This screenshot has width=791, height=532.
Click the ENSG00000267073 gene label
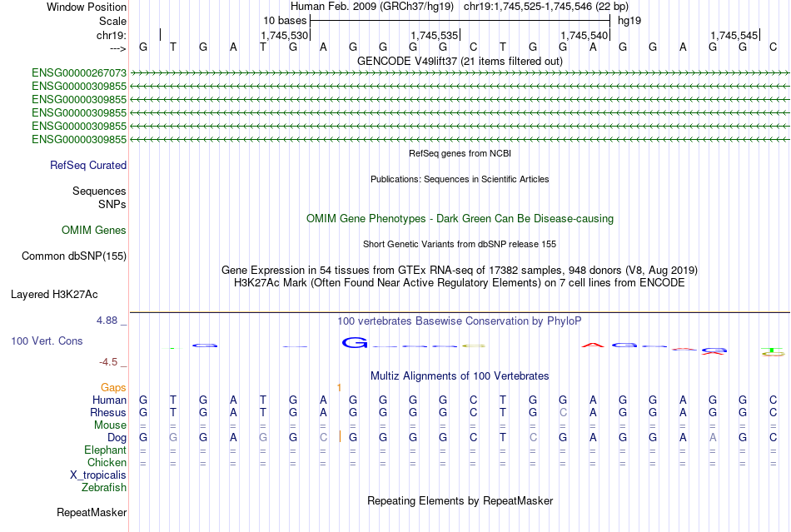click(79, 73)
